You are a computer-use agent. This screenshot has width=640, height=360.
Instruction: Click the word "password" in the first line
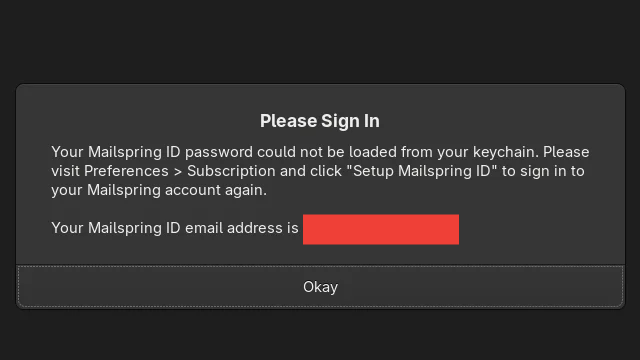point(219,152)
